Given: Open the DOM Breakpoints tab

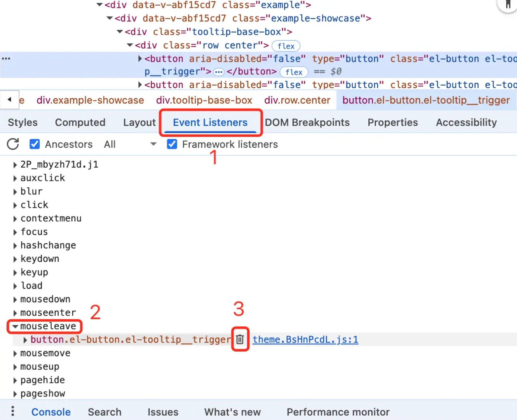Looking at the screenshot, I should click(307, 123).
